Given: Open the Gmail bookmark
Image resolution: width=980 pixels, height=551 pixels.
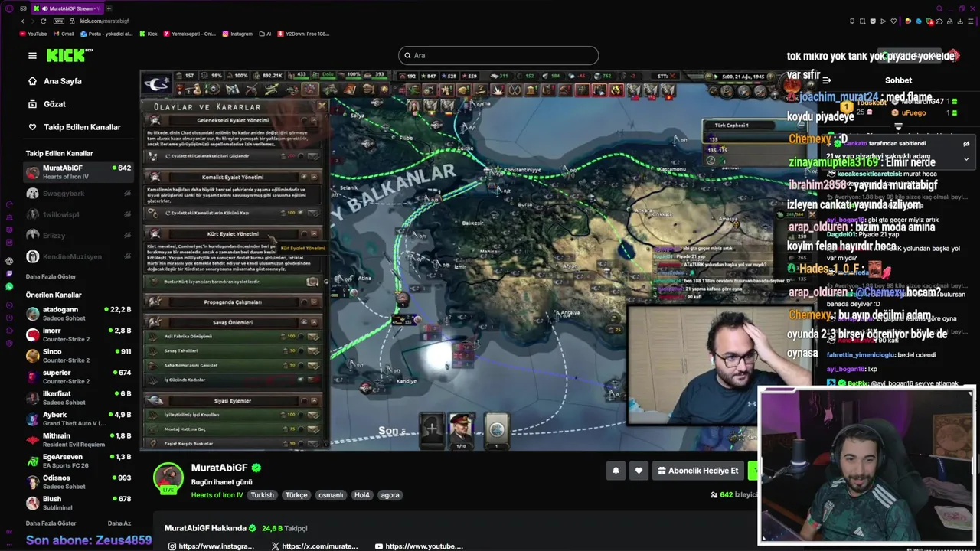Looking at the screenshot, I should 64,34.
